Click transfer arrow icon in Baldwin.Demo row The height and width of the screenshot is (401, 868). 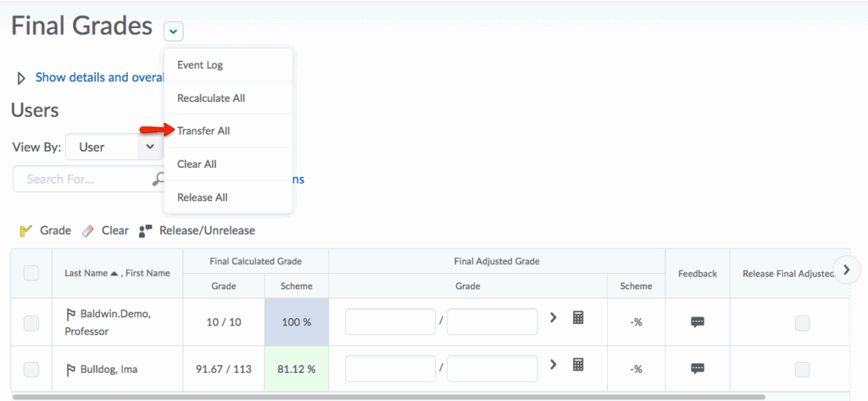pyautogui.click(x=554, y=318)
